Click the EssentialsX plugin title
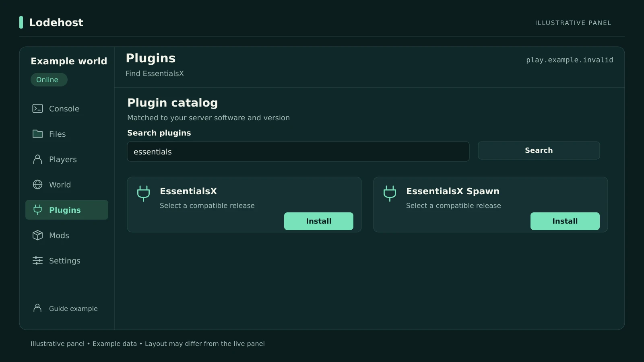 coord(188,191)
